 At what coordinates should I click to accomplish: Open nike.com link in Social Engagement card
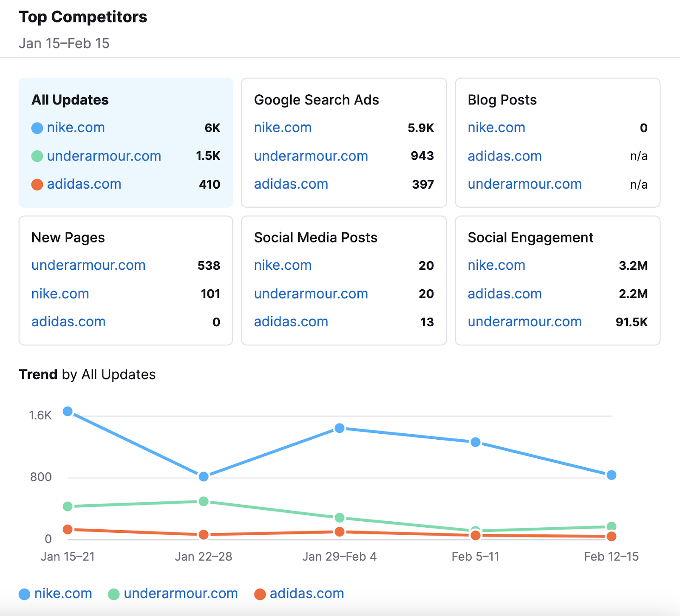[496, 265]
